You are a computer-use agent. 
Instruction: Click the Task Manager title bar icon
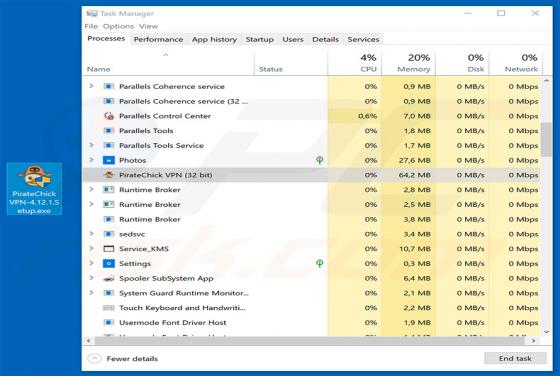[x=92, y=14]
